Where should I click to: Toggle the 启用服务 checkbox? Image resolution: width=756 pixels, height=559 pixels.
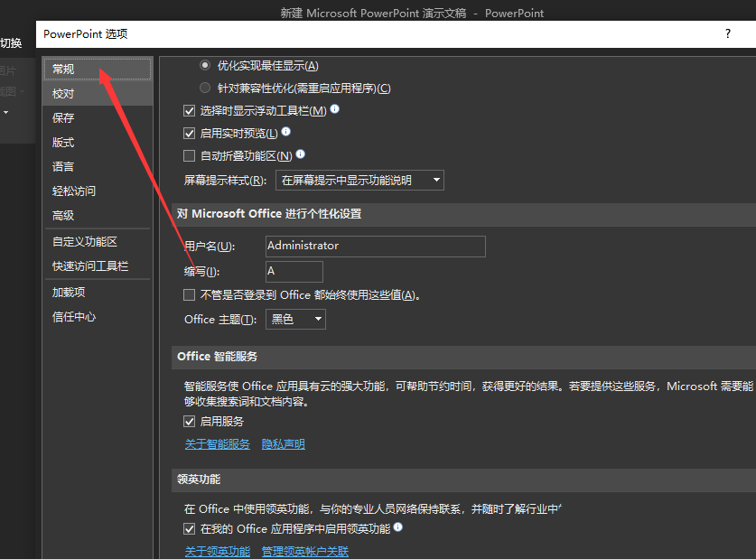189,422
